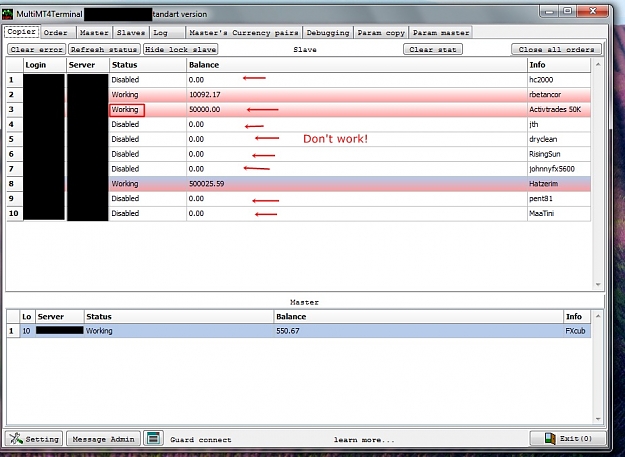Select slave row with info hc2000
Screen dimensions: 625x457
click(x=299, y=80)
